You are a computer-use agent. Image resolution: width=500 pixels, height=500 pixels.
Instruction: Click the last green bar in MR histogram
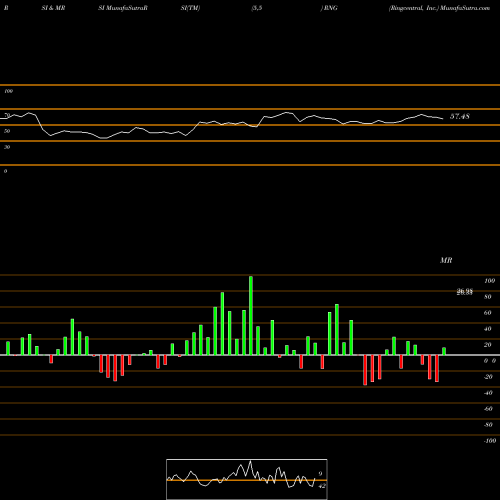(x=444, y=351)
